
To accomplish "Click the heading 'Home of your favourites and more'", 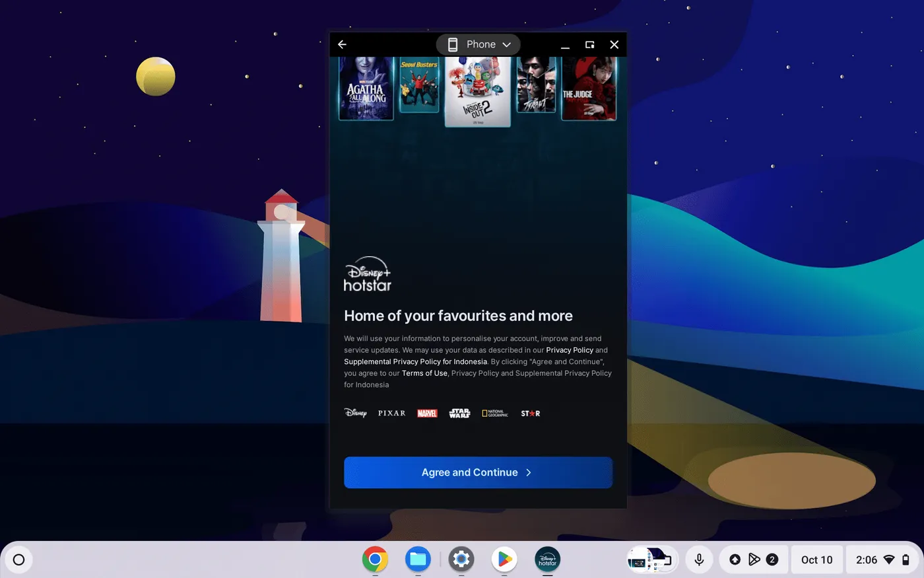I will [458, 316].
